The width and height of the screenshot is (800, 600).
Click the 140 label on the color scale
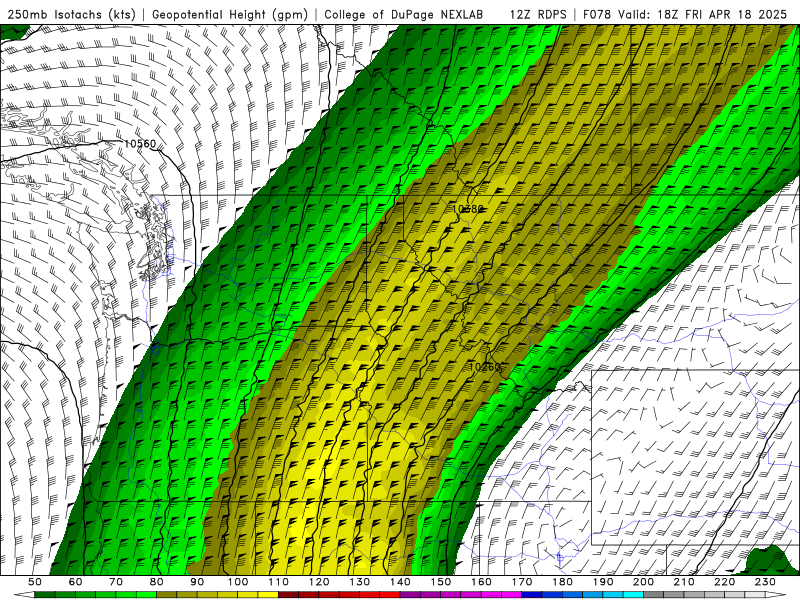click(400, 582)
